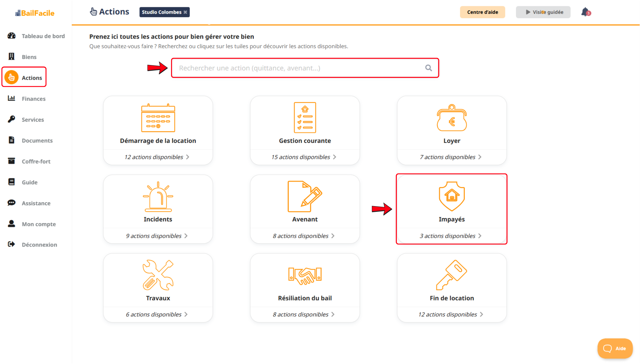Focus the Rechercher une action search field
Image resolution: width=640 pixels, height=364 pixels.
point(300,68)
